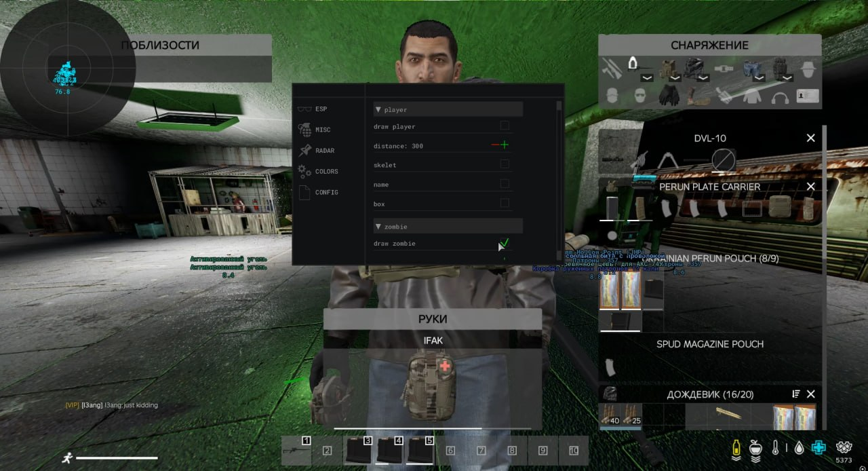Click the СНАРЯЖЕНИЕ panel header
The image size is (868, 471).
click(x=709, y=45)
